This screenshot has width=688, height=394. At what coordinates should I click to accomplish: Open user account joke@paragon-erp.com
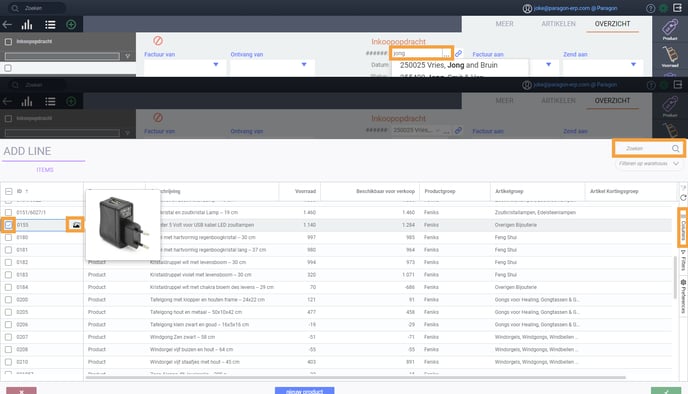point(570,8)
